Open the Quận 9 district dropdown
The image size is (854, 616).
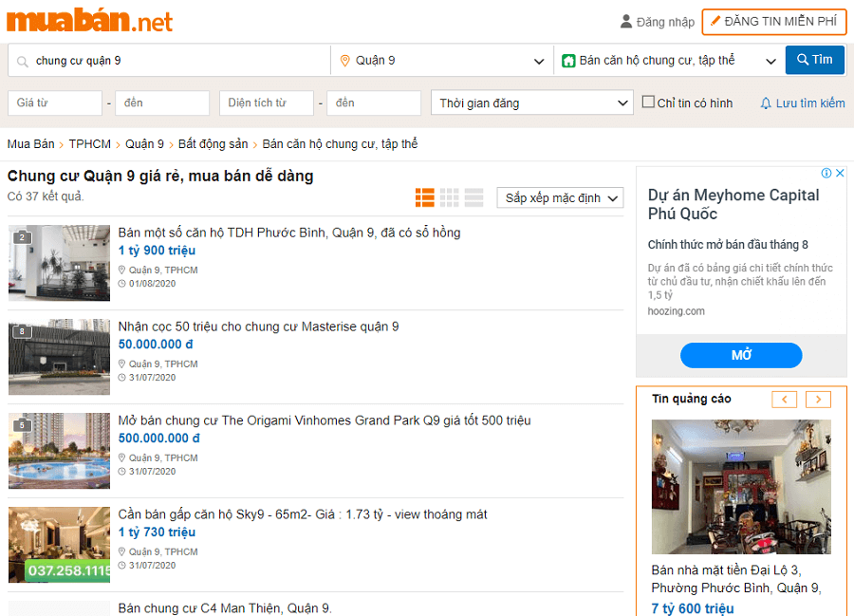442,61
